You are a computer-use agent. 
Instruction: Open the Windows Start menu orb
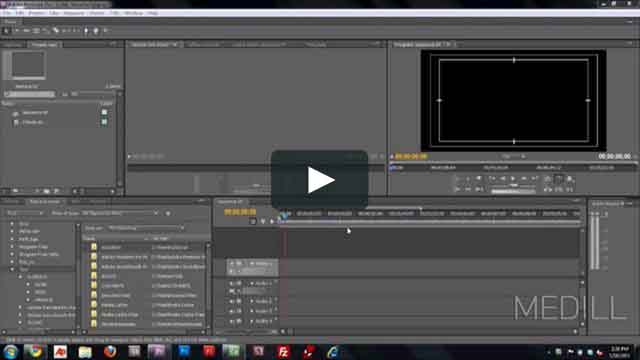(11, 351)
